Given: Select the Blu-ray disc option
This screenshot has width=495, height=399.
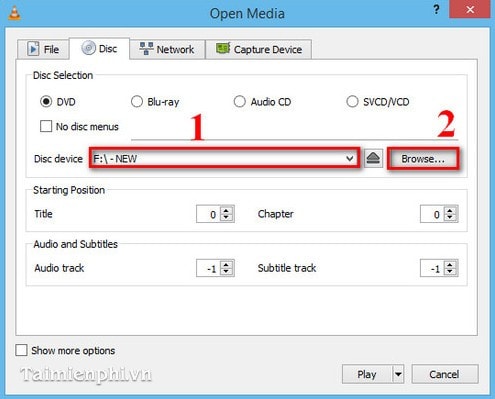Looking at the screenshot, I should click(137, 101).
